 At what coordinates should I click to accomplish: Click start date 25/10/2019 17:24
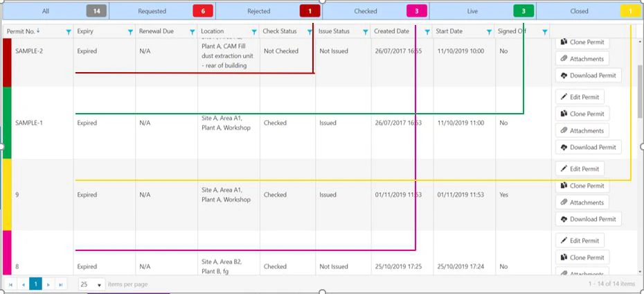tap(460, 266)
